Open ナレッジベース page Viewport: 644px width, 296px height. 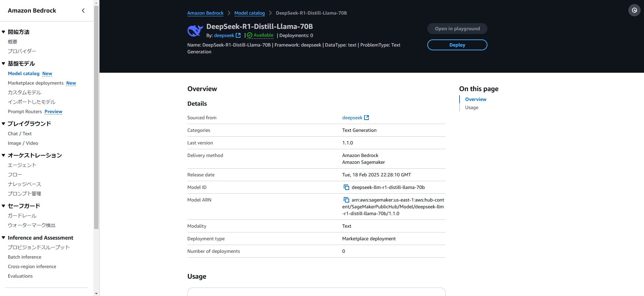tap(24, 184)
